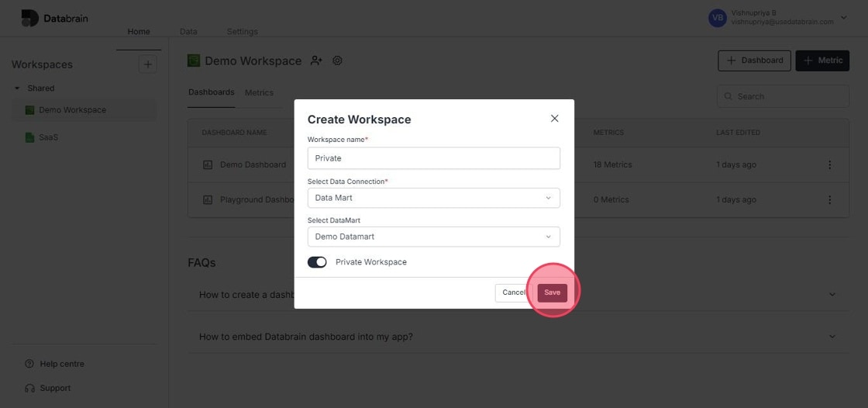Click the VB user avatar
The height and width of the screenshot is (408, 868).
[718, 18]
